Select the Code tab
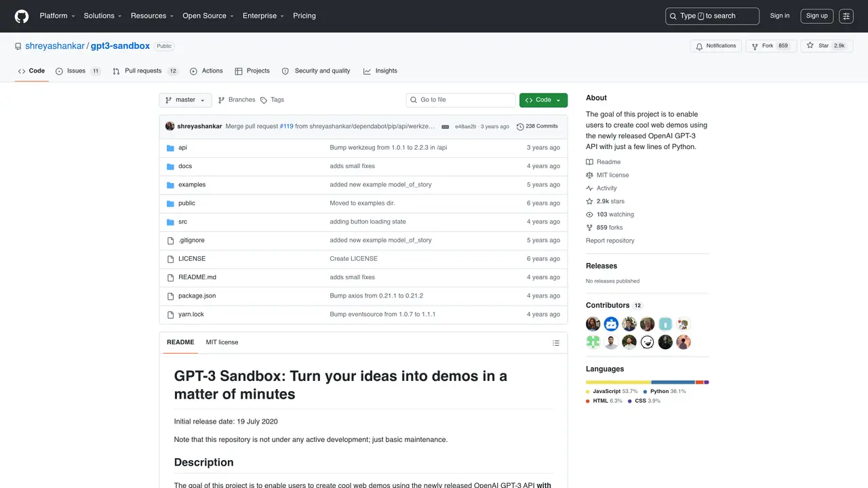This screenshot has height=488, width=868. [31, 71]
